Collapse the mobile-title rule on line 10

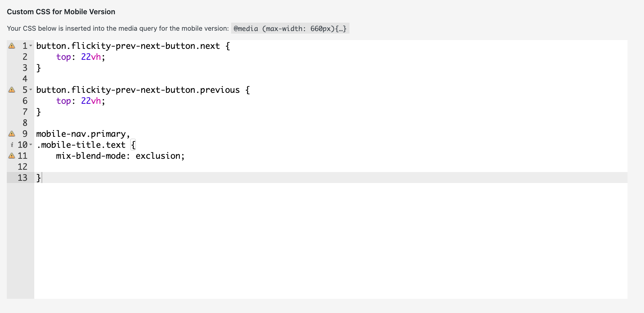click(x=31, y=145)
